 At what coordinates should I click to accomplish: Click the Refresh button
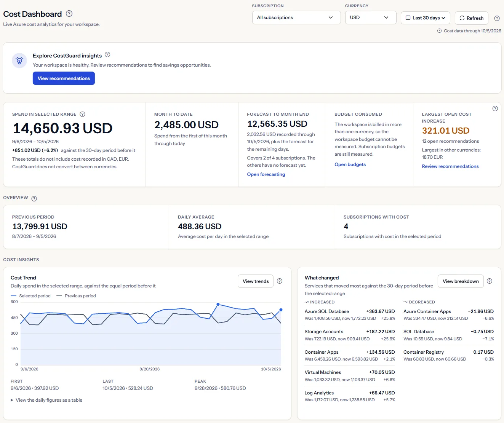[x=472, y=18]
